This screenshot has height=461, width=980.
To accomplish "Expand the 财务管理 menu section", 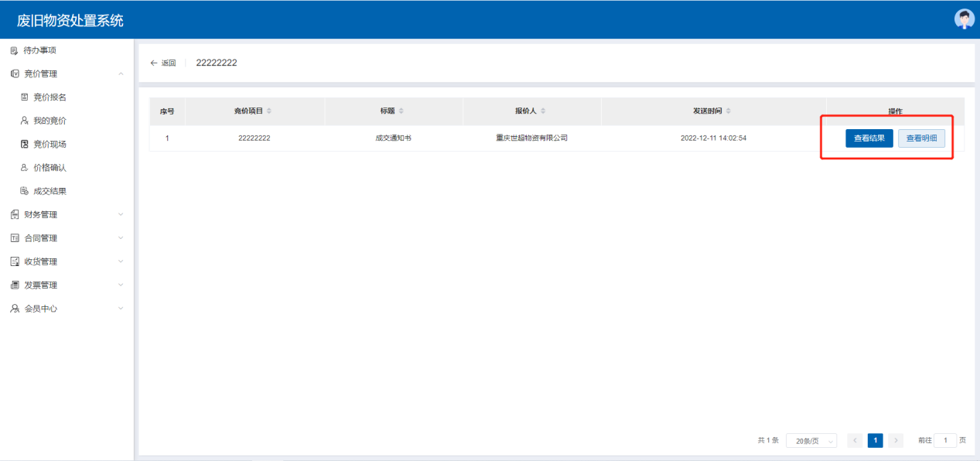I will pos(120,214).
